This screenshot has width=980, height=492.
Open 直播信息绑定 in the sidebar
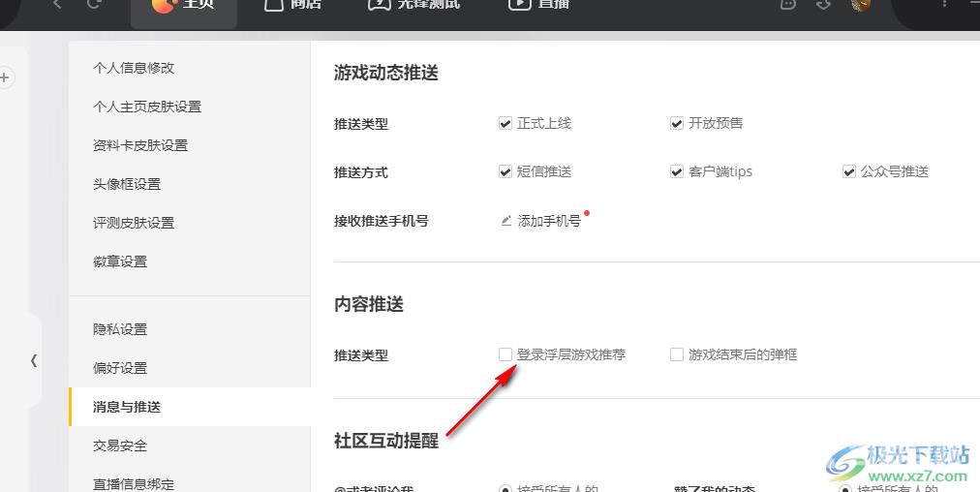[x=134, y=484]
